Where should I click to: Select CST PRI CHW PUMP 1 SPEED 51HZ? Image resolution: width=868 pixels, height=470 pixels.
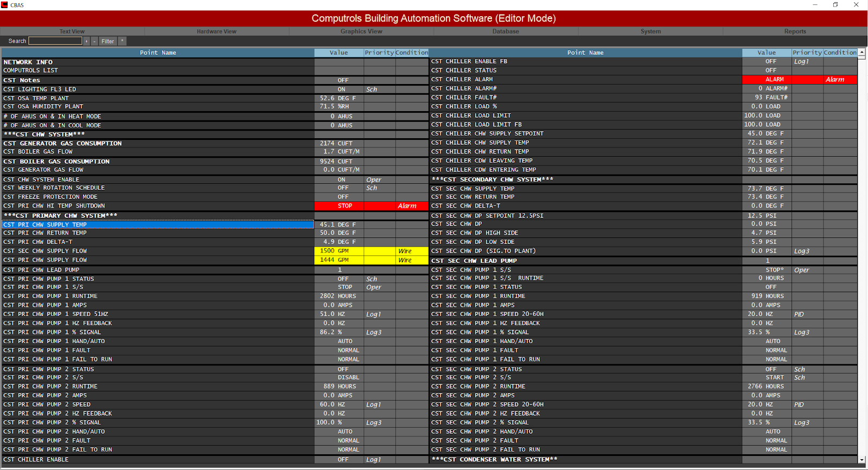point(158,314)
